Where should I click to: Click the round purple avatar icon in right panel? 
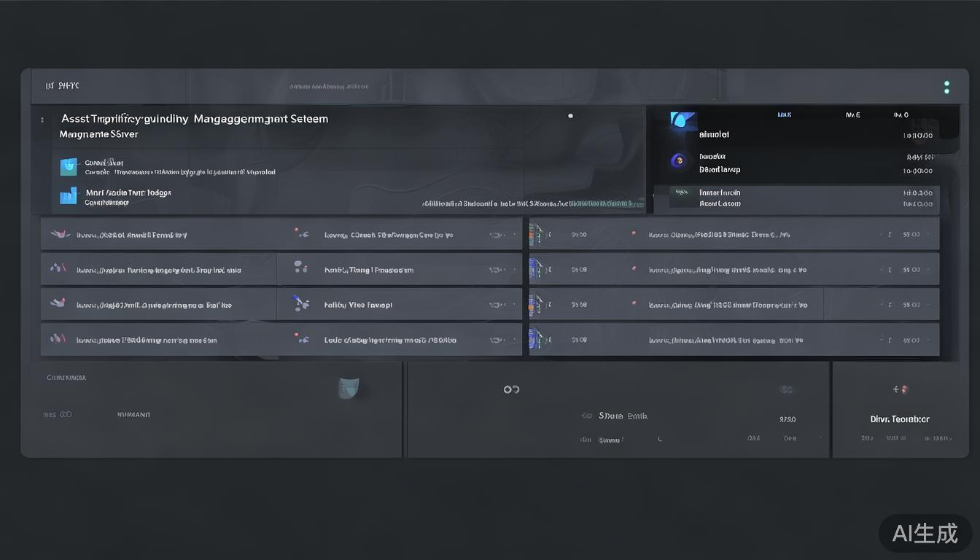click(680, 160)
